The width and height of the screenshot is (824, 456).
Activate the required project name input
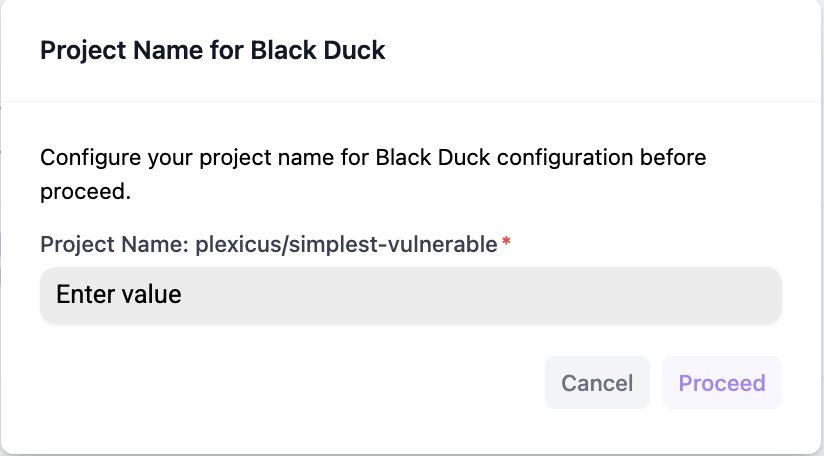click(x=410, y=295)
